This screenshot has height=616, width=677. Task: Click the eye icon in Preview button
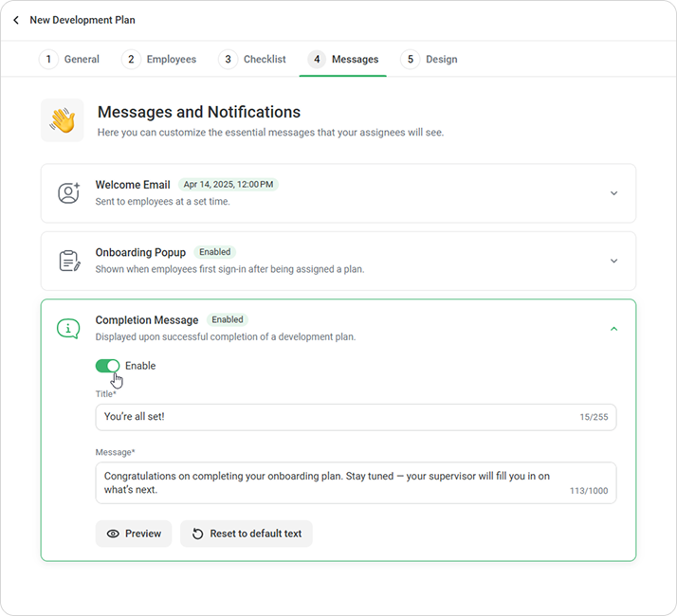[113, 534]
